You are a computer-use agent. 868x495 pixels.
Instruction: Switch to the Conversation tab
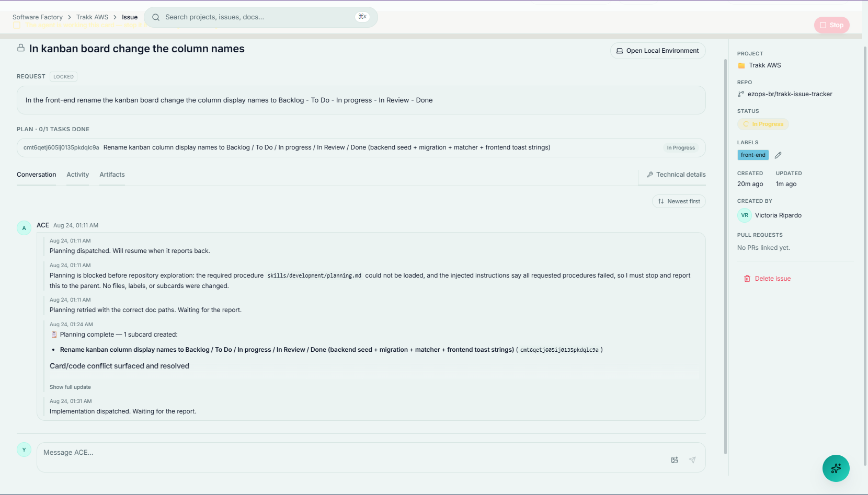36,175
